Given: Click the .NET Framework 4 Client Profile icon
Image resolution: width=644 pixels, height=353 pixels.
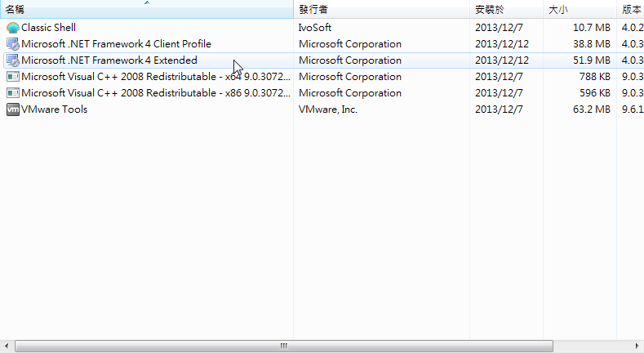Looking at the screenshot, I should (13, 44).
